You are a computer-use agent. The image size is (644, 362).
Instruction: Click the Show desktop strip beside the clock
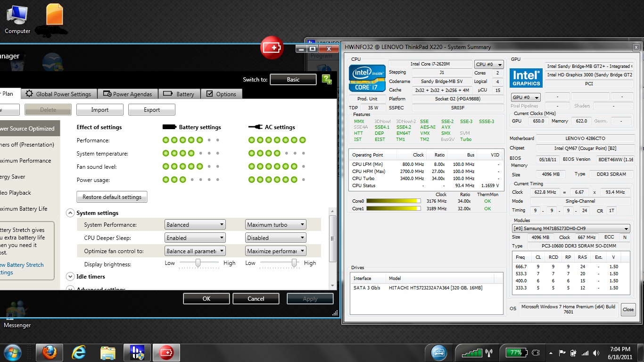[641, 353]
